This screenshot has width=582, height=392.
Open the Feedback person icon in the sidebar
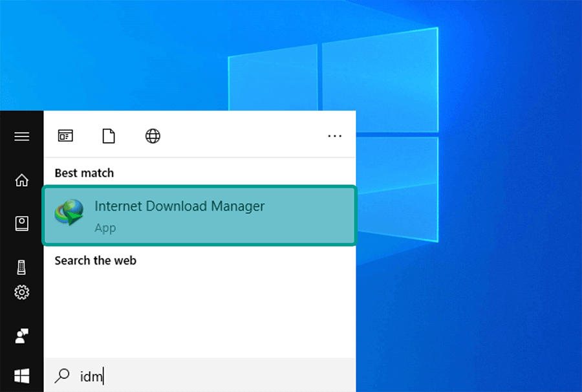point(21,336)
